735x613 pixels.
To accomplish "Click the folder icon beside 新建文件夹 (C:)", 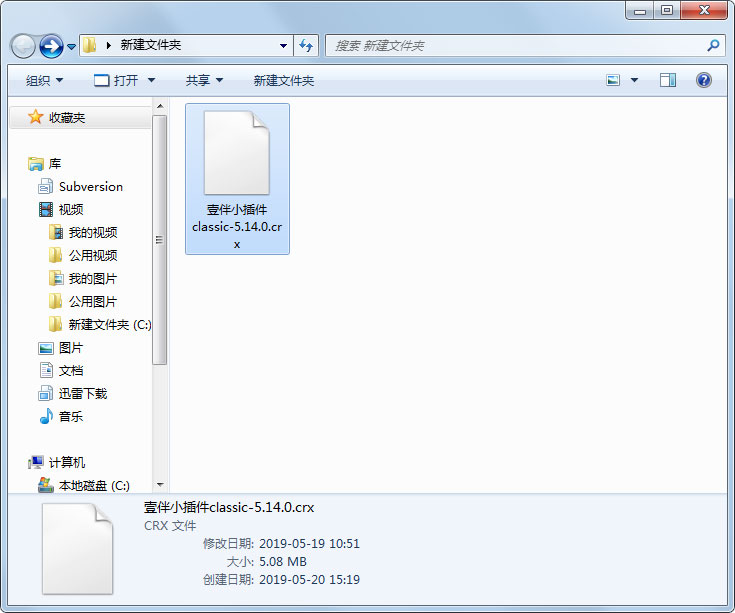I will [56, 324].
